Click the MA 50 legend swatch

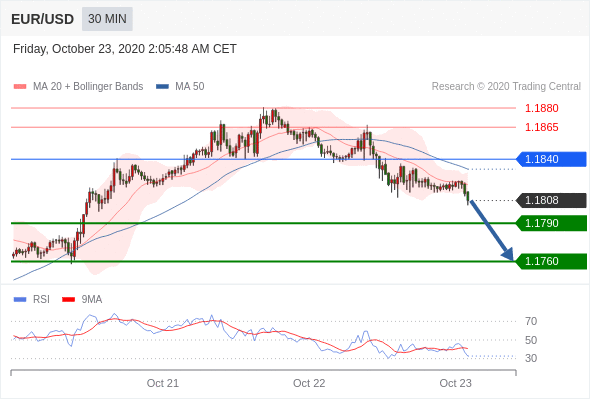162,87
